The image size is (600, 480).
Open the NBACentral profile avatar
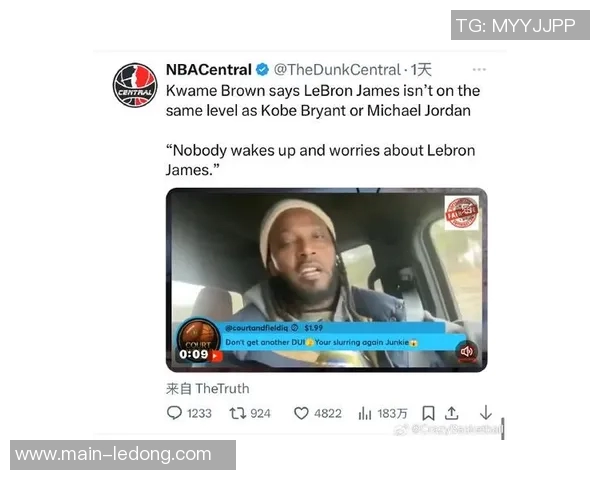tap(135, 85)
